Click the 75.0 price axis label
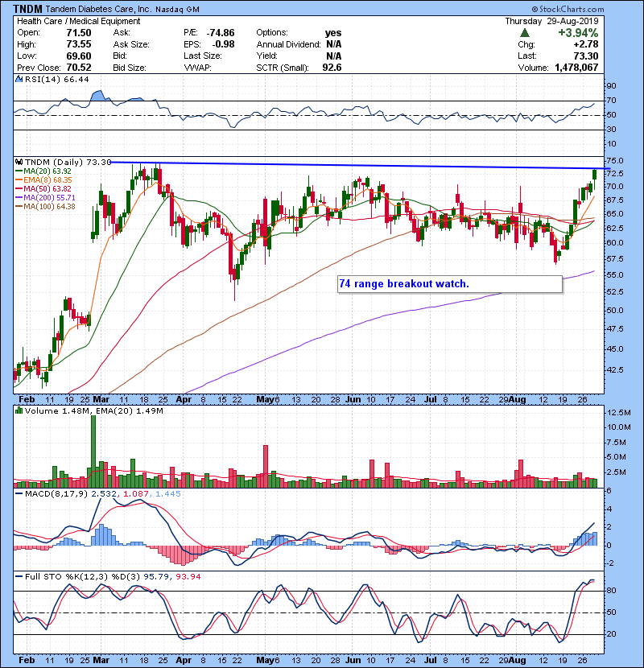The width and height of the screenshot is (644, 668). [x=614, y=161]
